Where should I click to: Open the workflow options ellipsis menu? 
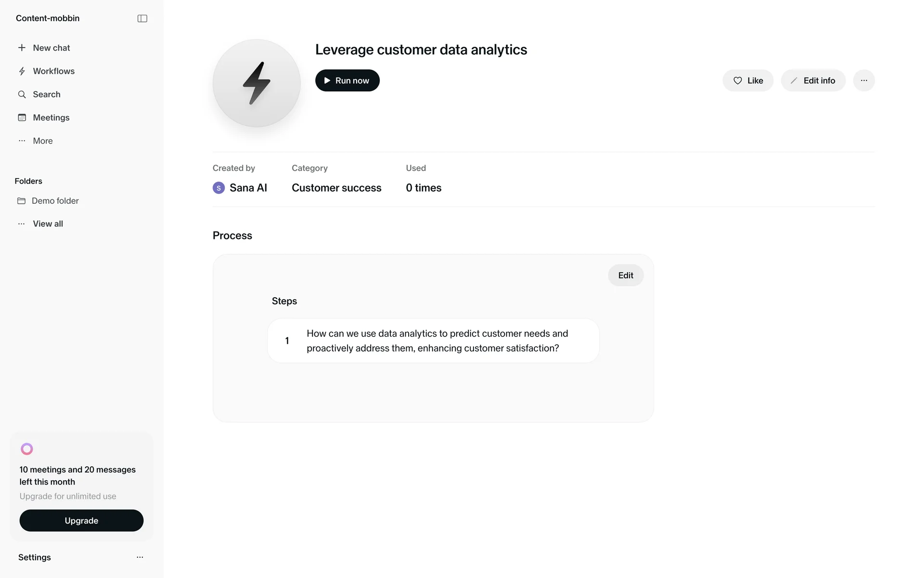tap(864, 80)
